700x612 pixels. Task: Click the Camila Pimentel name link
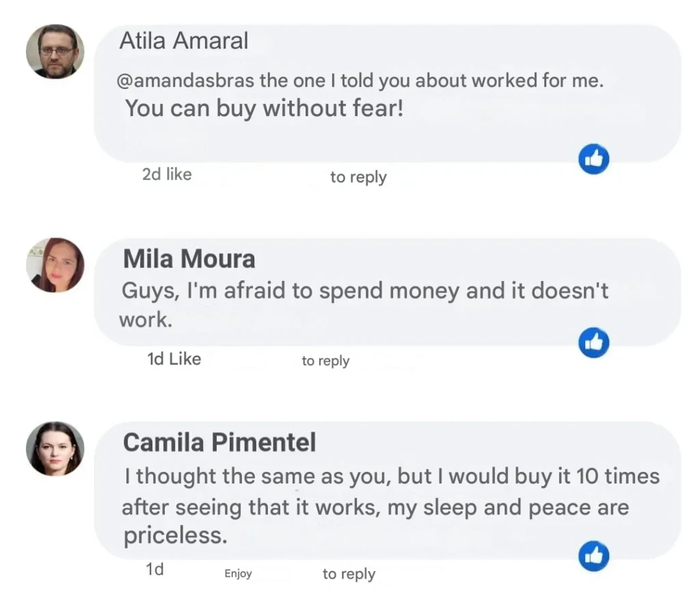click(219, 442)
